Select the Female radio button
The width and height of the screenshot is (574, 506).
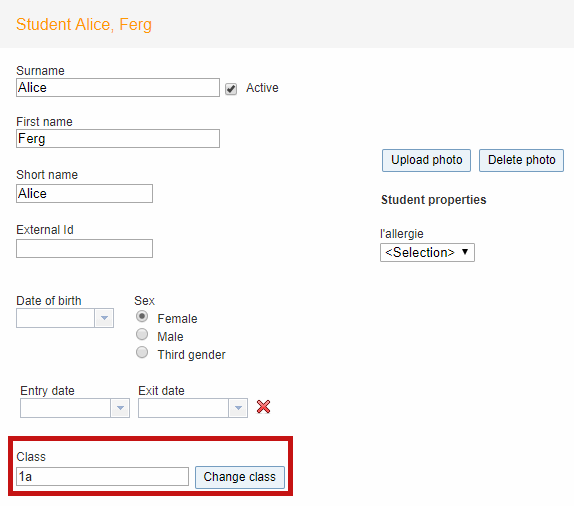142,316
